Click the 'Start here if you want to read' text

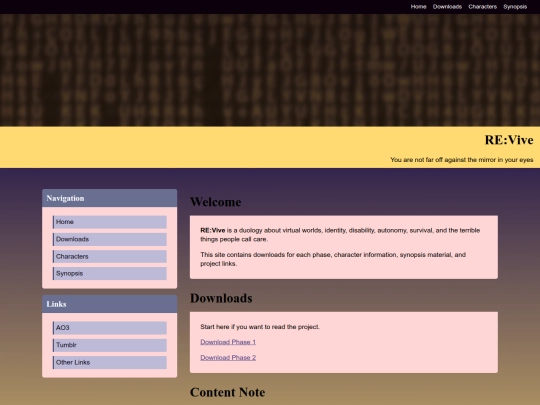(260, 327)
